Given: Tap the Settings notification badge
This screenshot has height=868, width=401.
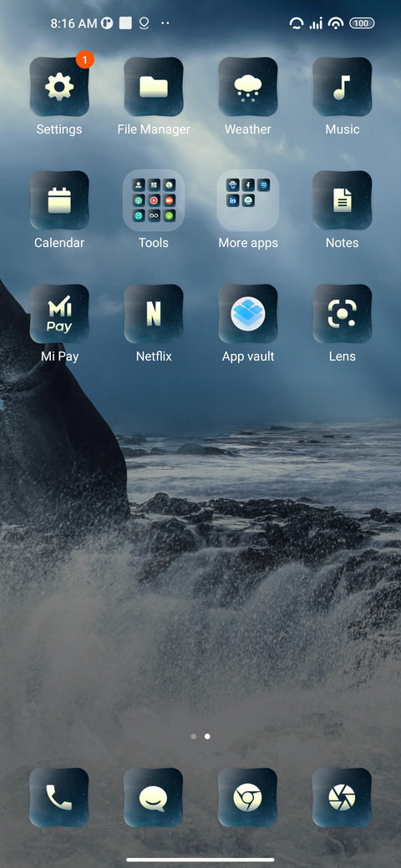Looking at the screenshot, I should 84,59.
